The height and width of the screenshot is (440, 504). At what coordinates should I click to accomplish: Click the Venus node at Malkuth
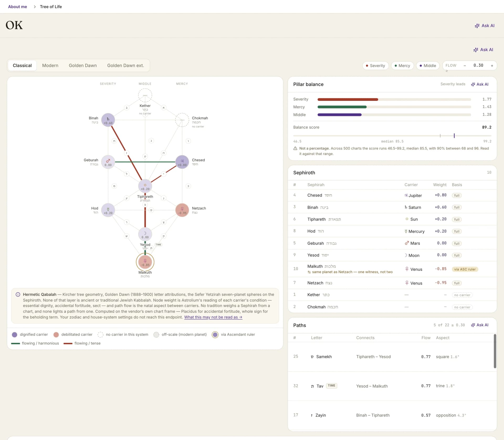[145, 262]
